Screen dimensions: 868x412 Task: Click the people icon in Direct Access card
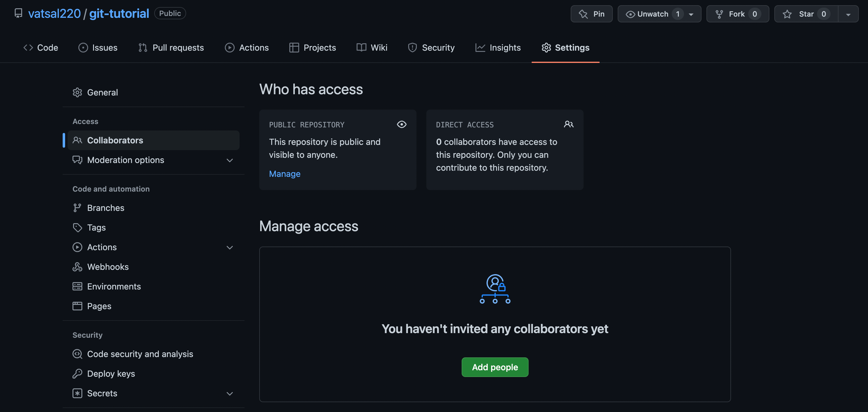pyautogui.click(x=569, y=124)
